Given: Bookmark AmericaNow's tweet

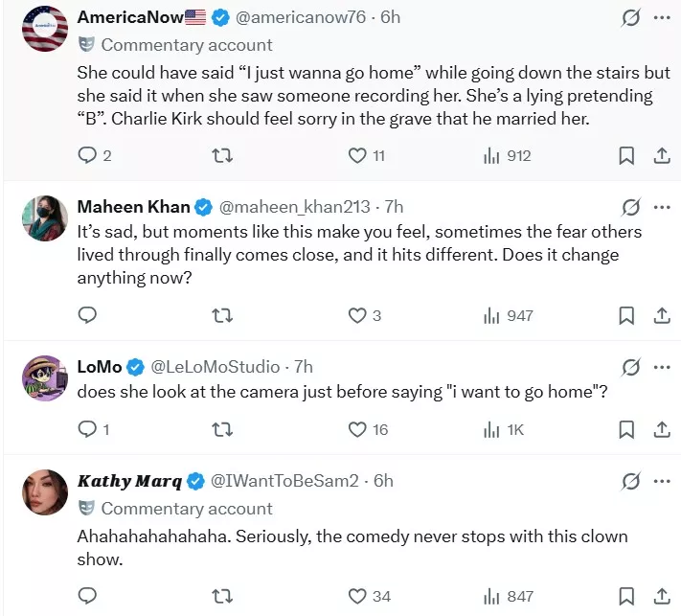Looking at the screenshot, I should [625, 156].
